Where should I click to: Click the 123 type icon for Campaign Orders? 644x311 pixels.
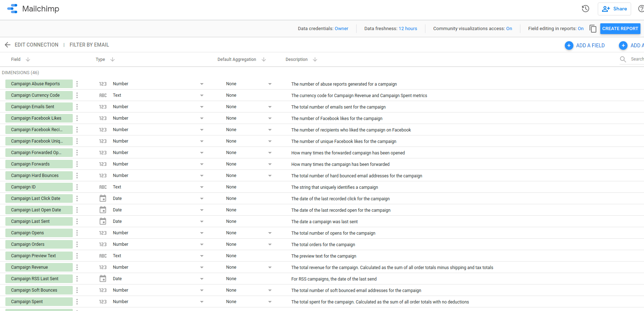(x=103, y=244)
